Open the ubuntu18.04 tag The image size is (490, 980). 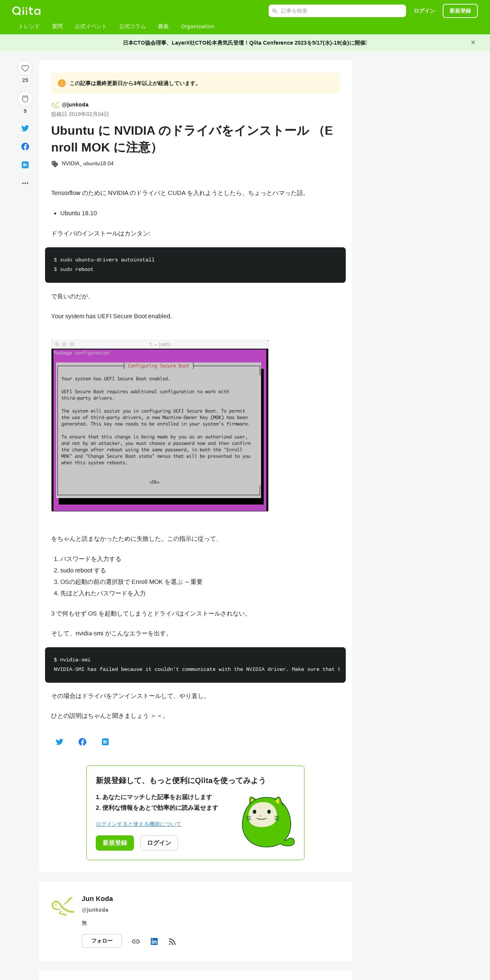pos(98,163)
